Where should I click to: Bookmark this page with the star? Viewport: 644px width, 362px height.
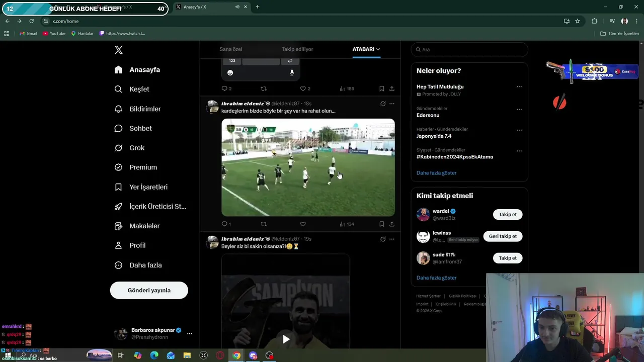coord(578,21)
